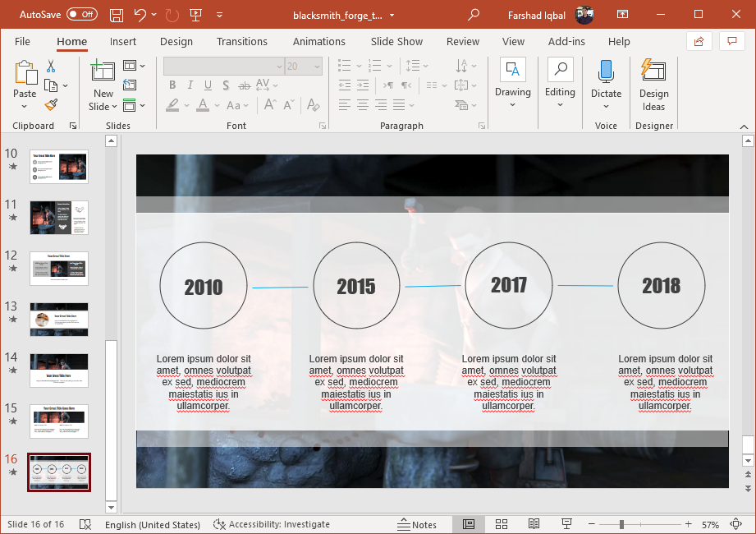Switch to Slide Sorter view
This screenshot has height=534, width=756.
[x=501, y=524]
